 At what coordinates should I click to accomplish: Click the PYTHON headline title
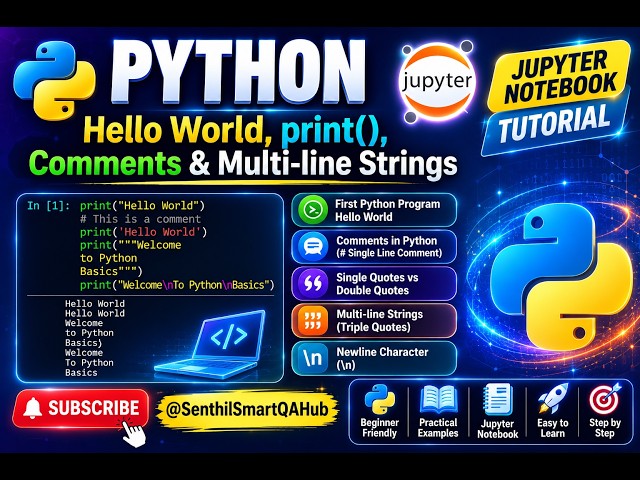click(x=238, y=72)
